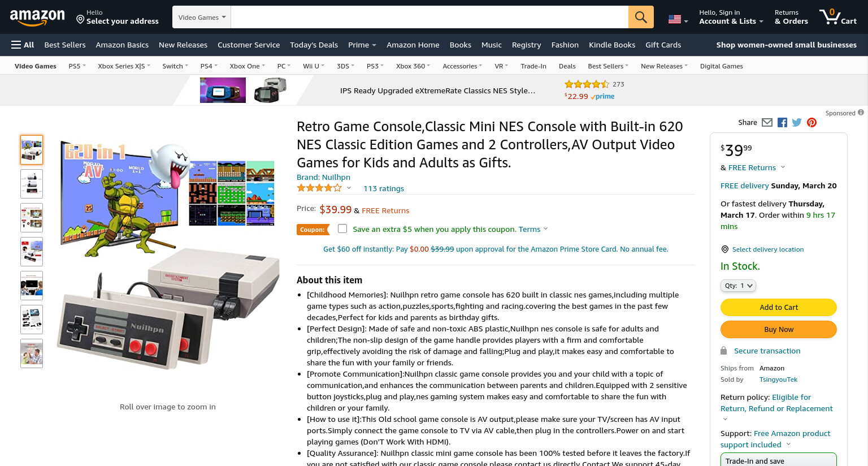
Task: Share product on Pinterest icon
Action: pos(811,123)
